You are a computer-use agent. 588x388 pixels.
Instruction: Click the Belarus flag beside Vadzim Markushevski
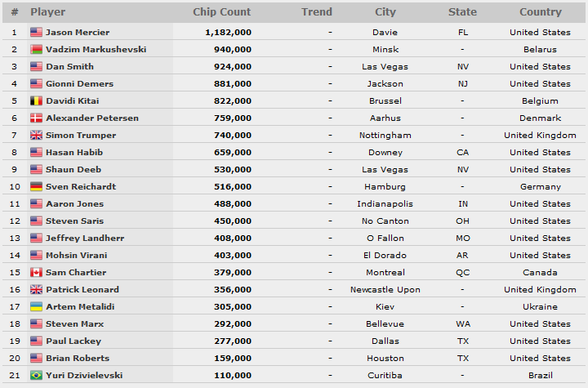[36, 50]
